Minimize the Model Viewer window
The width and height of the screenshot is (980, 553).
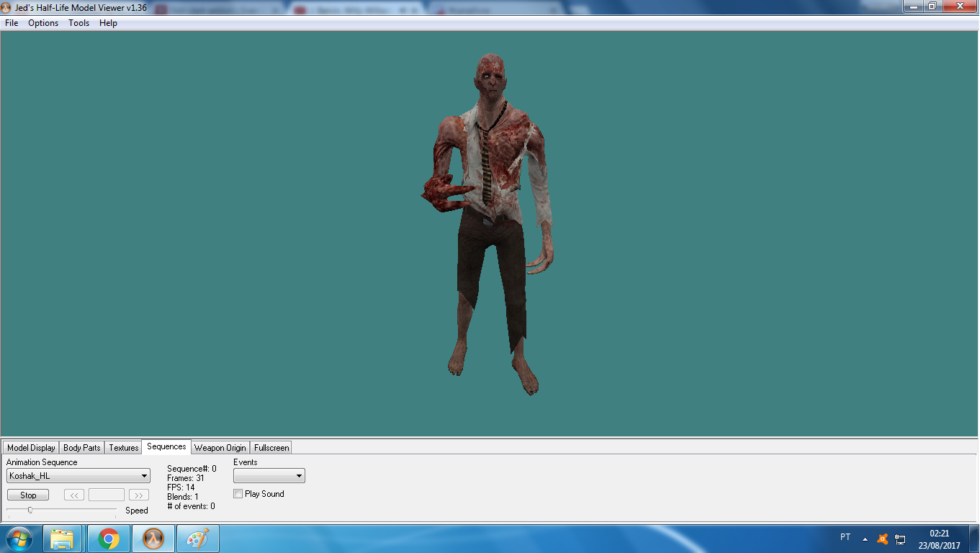coord(914,6)
